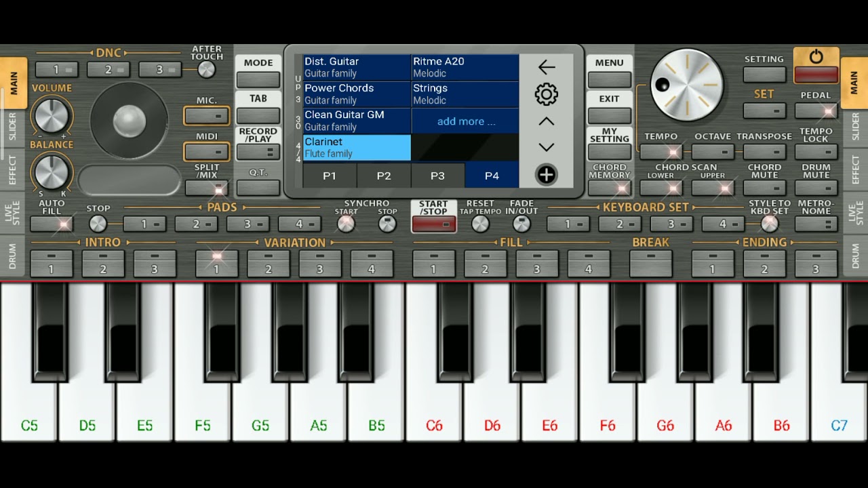Tap the pitch joystick pad
The width and height of the screenshot is (868, 488).
(x=129, y=122)
